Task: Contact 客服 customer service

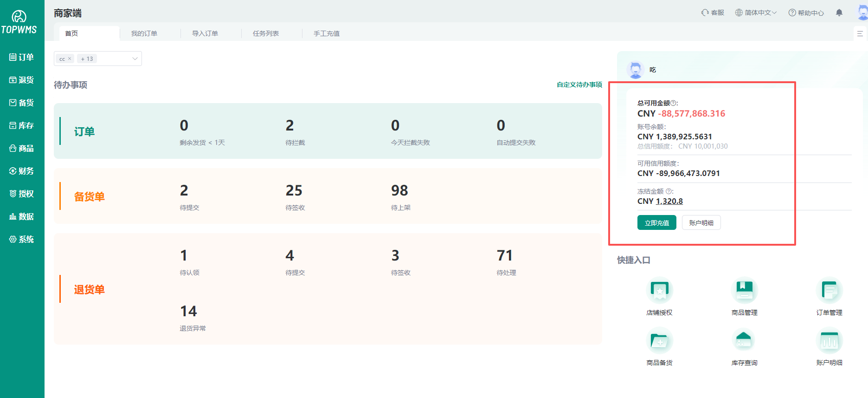Action: (713, 13)
